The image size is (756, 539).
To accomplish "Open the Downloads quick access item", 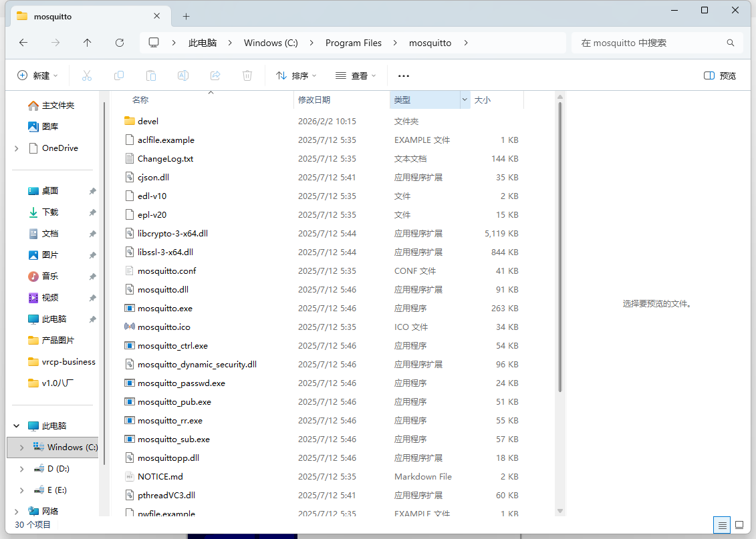I will coord(50,212).
